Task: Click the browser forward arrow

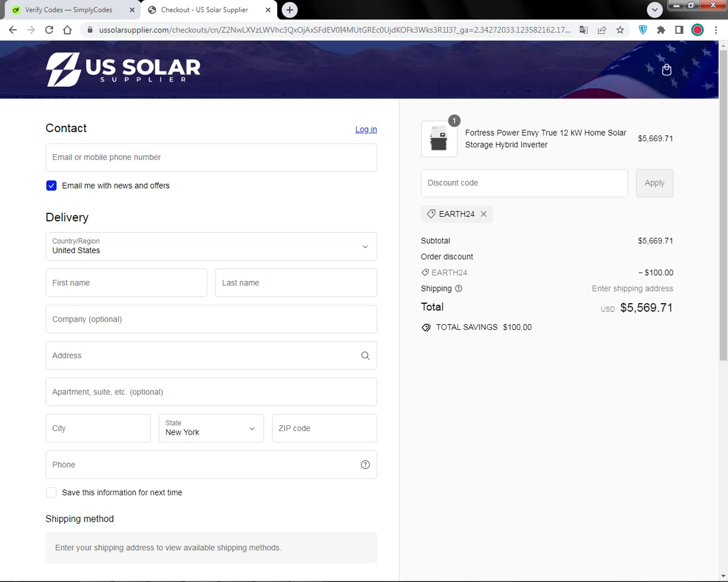Action: [x=31, y=30]
